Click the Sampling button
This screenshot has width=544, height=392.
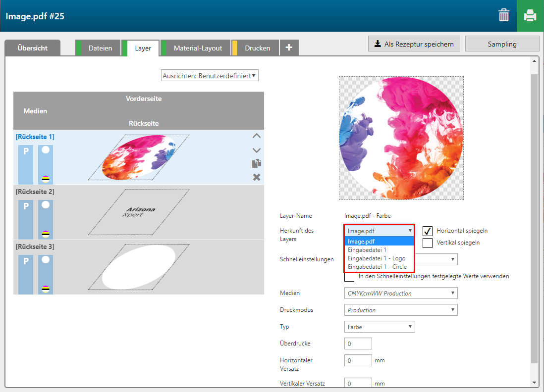click(x=502, y=44)
